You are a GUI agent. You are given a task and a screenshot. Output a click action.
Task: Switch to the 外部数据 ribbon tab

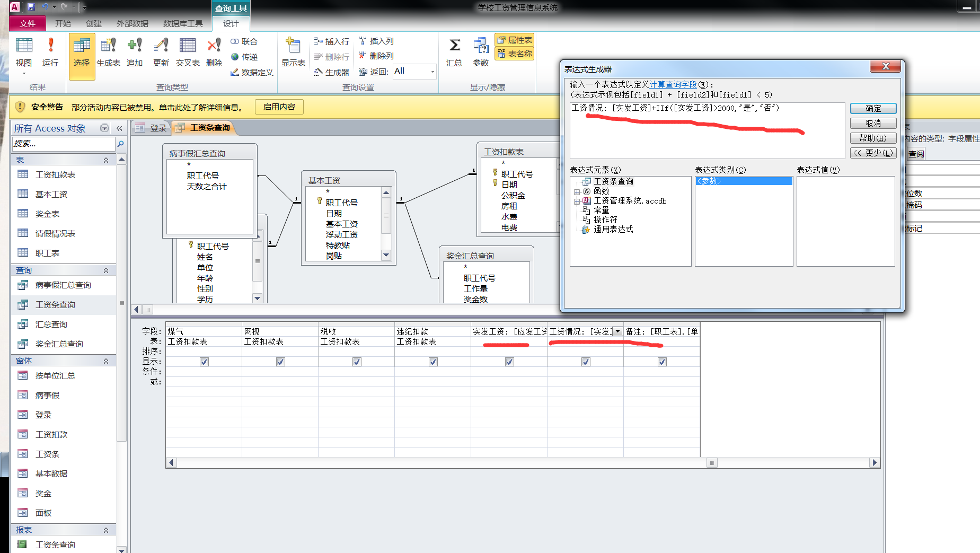(133, 23)
